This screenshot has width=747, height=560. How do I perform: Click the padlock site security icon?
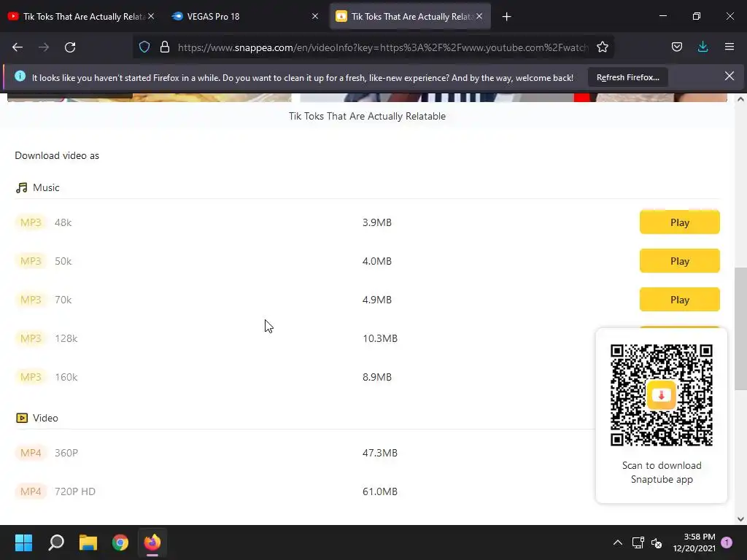(165, 47)
